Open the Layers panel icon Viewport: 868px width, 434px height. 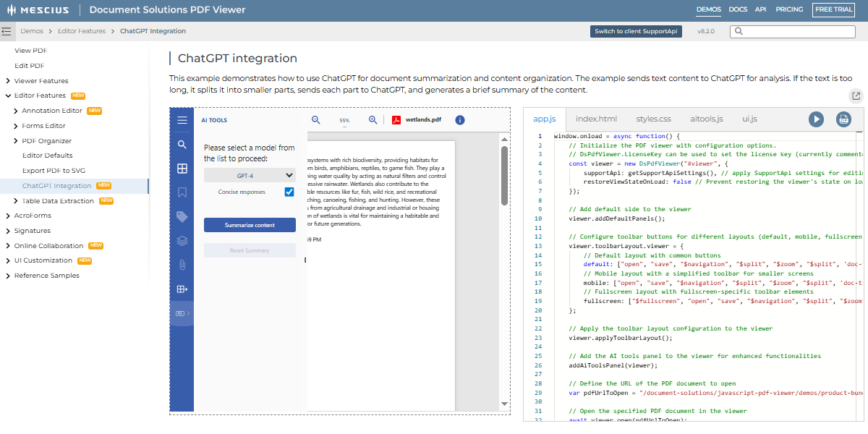(182, 241)
